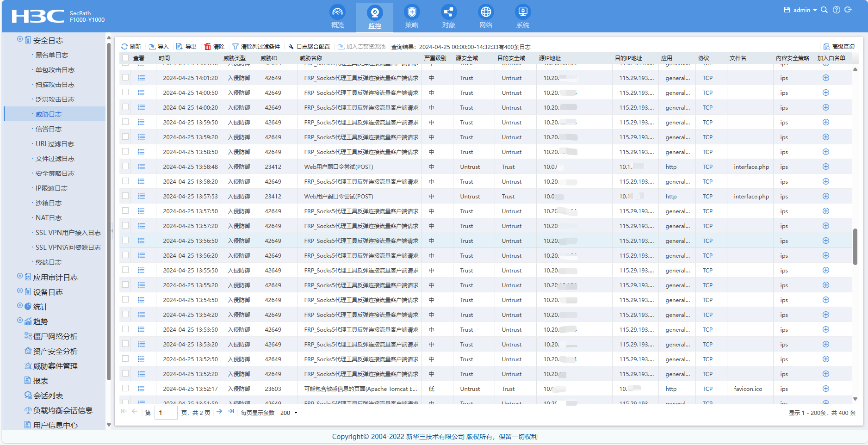This screenshot has width=868, height=445.
Task: Click 清除列过滤条件 filter clear button
Action: tap(256, 47)
